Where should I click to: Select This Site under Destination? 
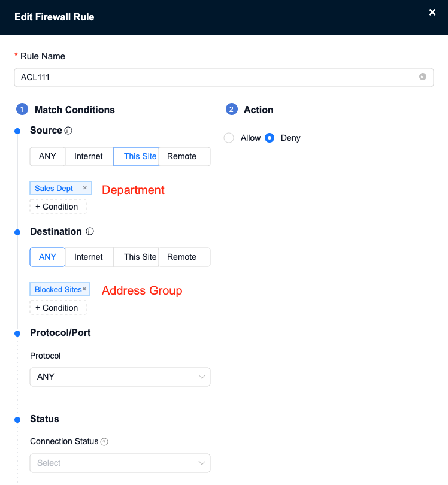click(x=136, y=257)
